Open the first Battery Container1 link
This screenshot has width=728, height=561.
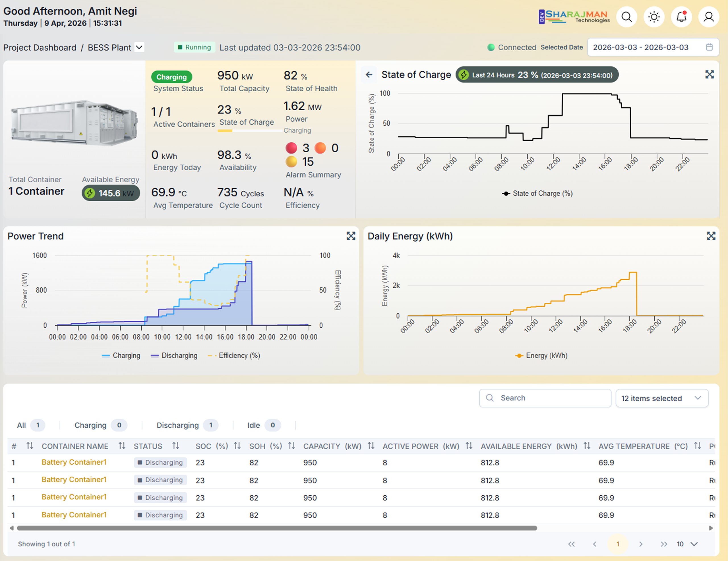click(74, 462)
